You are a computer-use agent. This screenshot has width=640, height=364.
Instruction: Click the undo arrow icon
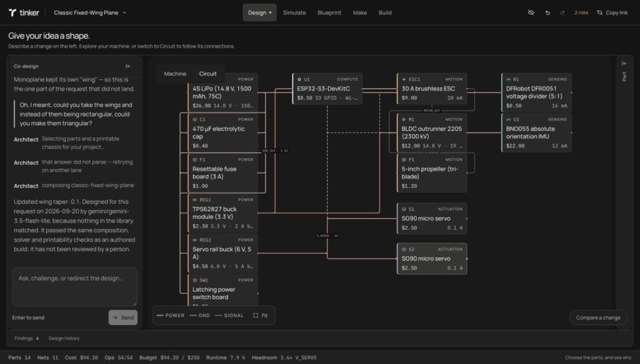pos(547,13)
